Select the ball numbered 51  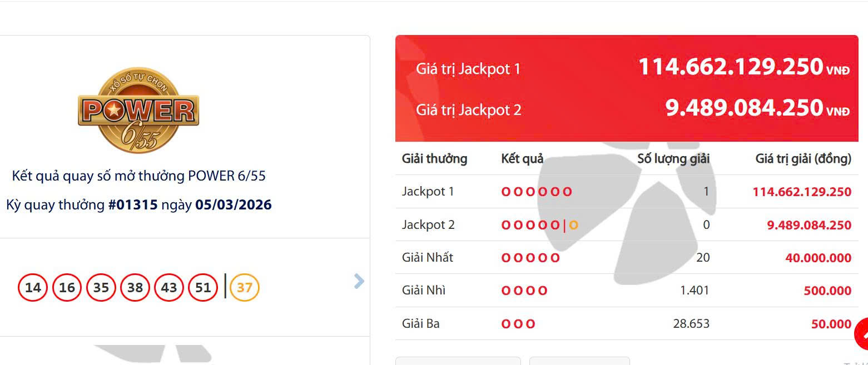pyautogui.click(x=202, y=287)
